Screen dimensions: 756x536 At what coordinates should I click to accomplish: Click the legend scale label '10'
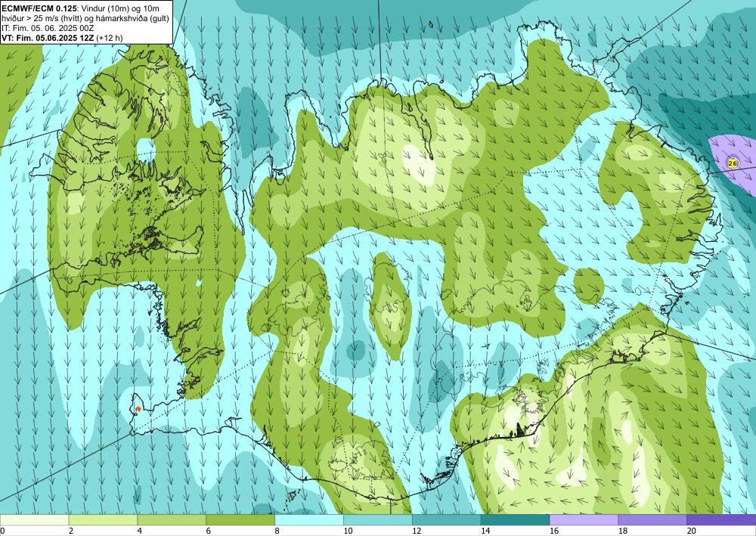pyautogui.click(x=348, y=531)
